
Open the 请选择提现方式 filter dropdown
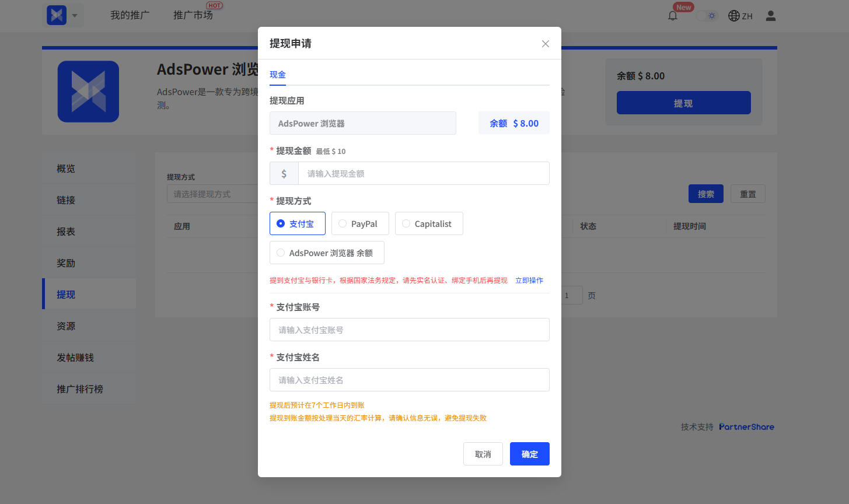(x=213, y=194)
